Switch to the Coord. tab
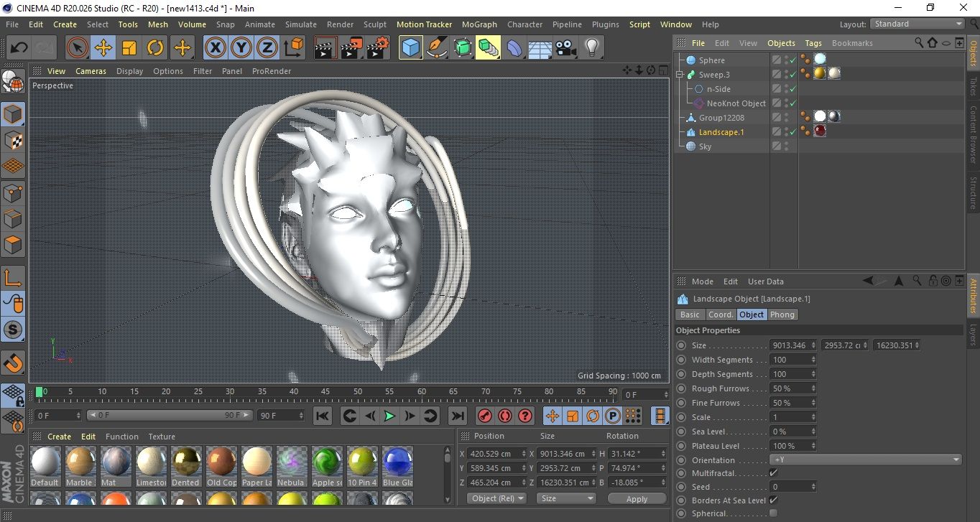980x522 pixels. [721, 314]
